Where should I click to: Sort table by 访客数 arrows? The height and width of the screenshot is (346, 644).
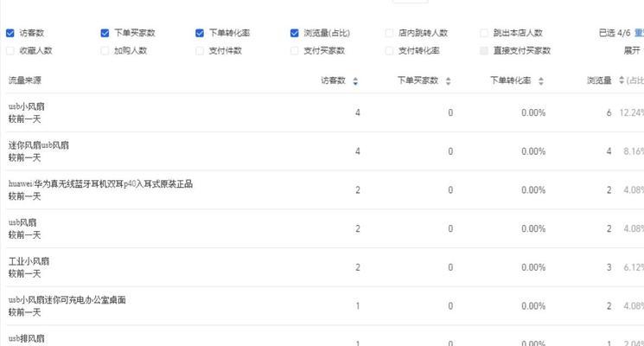click(355, 81)
